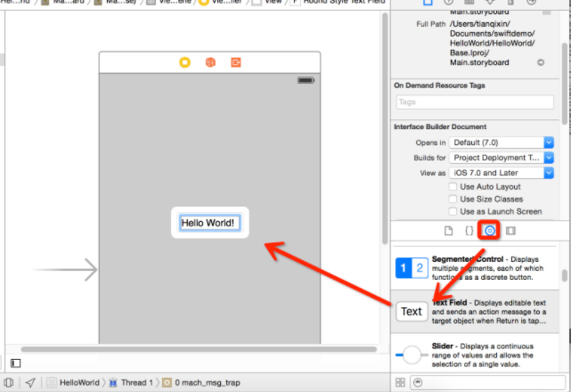Click the Tags input field
The width and height of the screenshot is (571, 392).
[x=475, y=102]
